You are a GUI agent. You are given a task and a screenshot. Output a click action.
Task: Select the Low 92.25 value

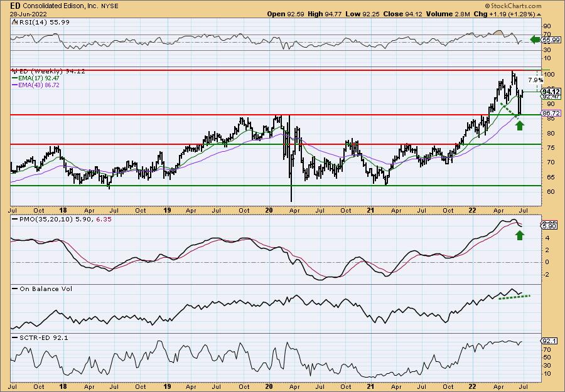pos(362,14)
